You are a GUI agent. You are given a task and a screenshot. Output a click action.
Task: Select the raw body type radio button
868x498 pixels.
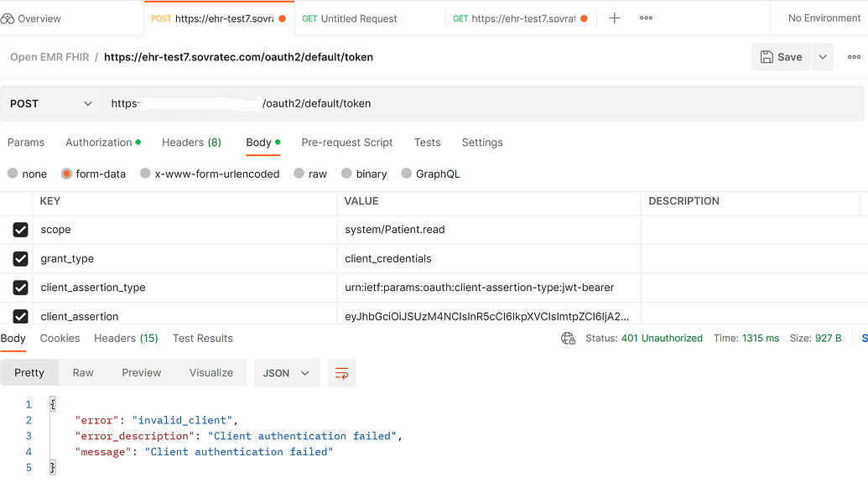click(x=299, y=174)
